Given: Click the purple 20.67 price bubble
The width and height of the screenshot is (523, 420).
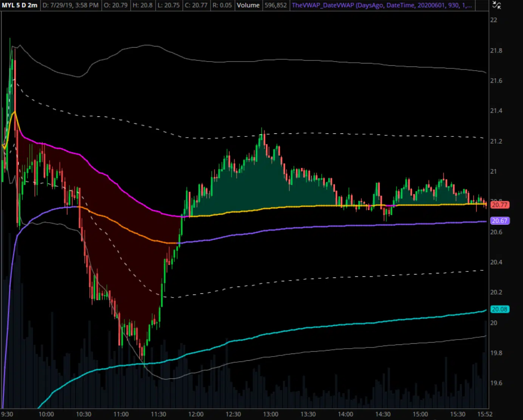Looking at the screenshot, I should [500, 220].
